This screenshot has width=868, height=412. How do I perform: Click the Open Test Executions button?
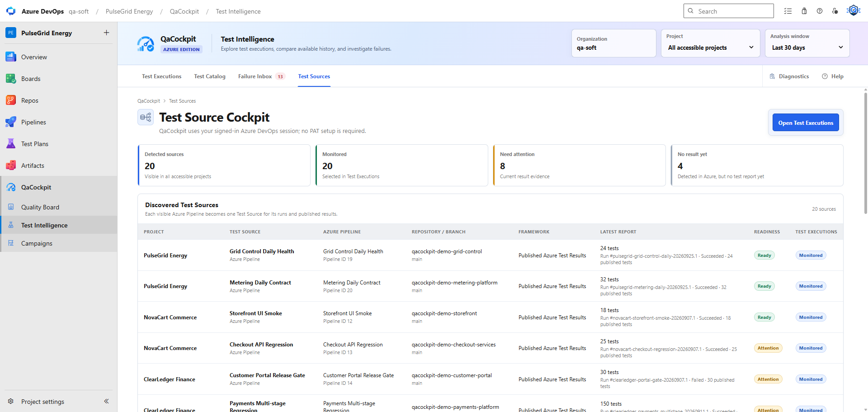point(806,123)
